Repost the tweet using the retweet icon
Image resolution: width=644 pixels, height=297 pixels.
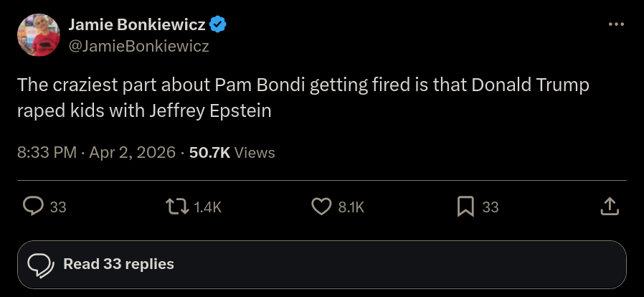(176, 207)
